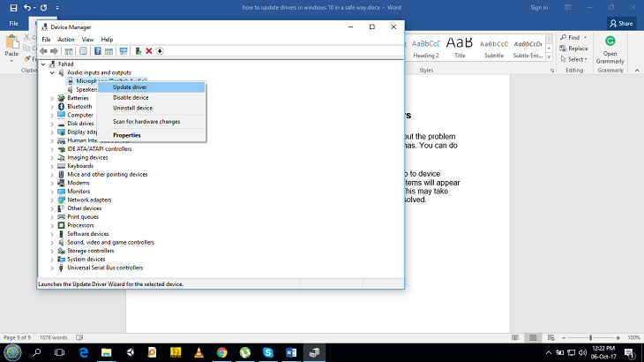Show hidden system tray icons chevron
Screen dimensions: 644x362
549,352
